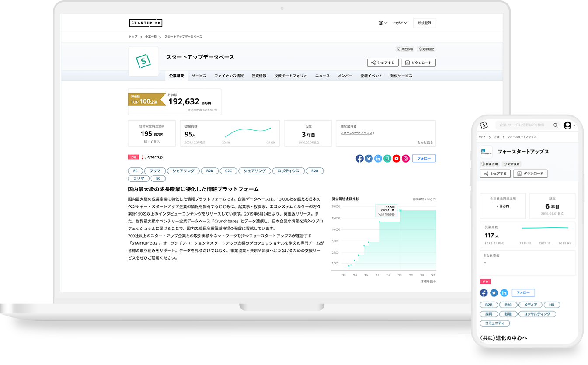Switch to the サービス tab
Image resolution: width=588 pixels, height=365 pixels.
[x=199, y=76]
